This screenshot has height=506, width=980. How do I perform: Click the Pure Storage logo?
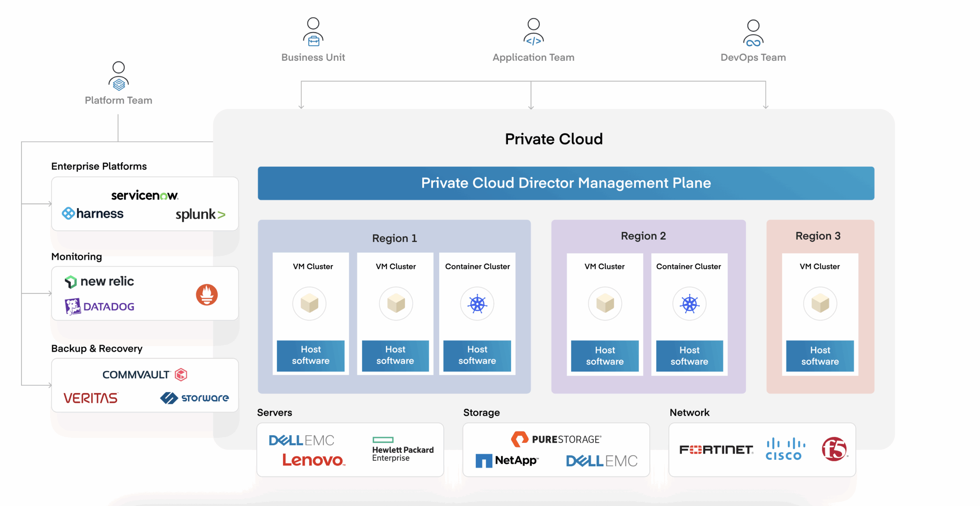(556, 439)
